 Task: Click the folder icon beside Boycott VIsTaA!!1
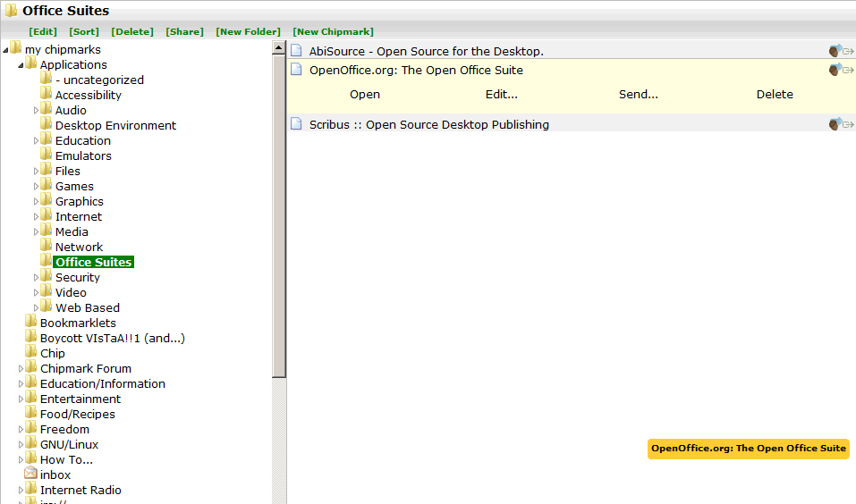pyautogui.click(x=31, y=337)
